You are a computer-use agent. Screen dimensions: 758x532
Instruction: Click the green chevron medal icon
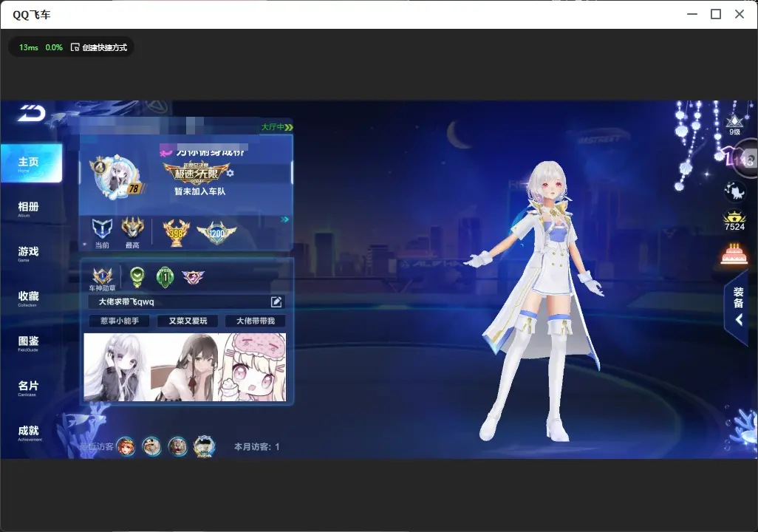pyautogui.click(x=137, y=276)
